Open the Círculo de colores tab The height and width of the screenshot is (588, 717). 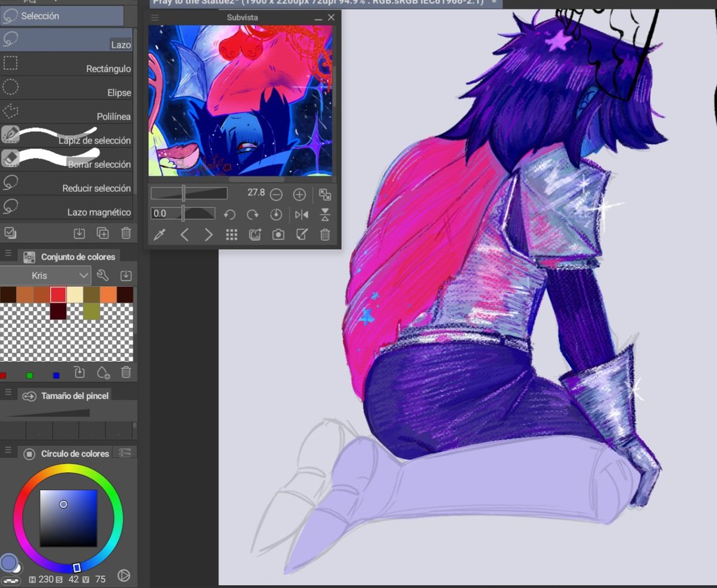click(x=64, y=454)
